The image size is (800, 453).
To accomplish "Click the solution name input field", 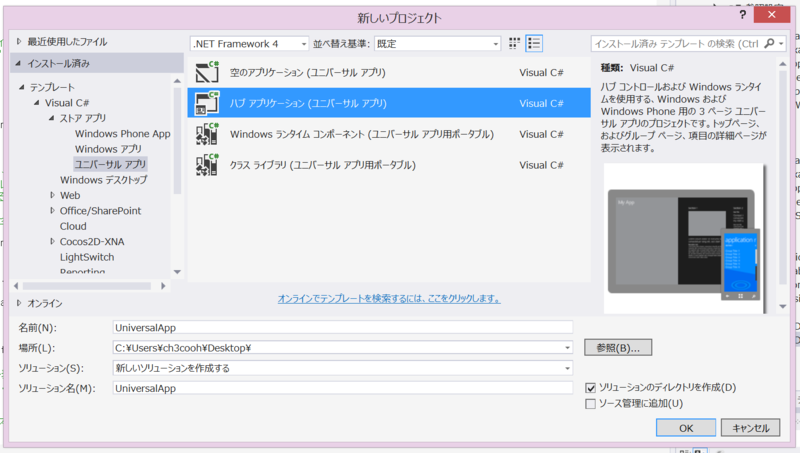I will coord(342,388).
